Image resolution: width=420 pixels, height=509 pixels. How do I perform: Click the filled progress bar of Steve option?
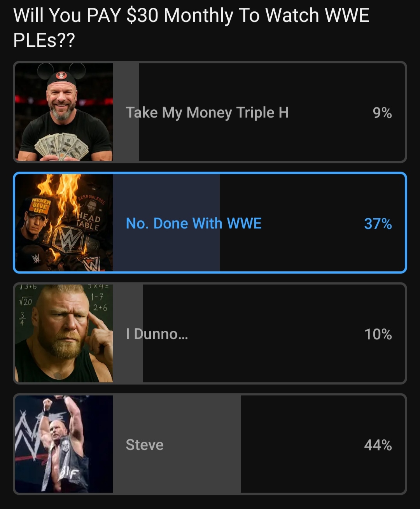coord(177,444)
